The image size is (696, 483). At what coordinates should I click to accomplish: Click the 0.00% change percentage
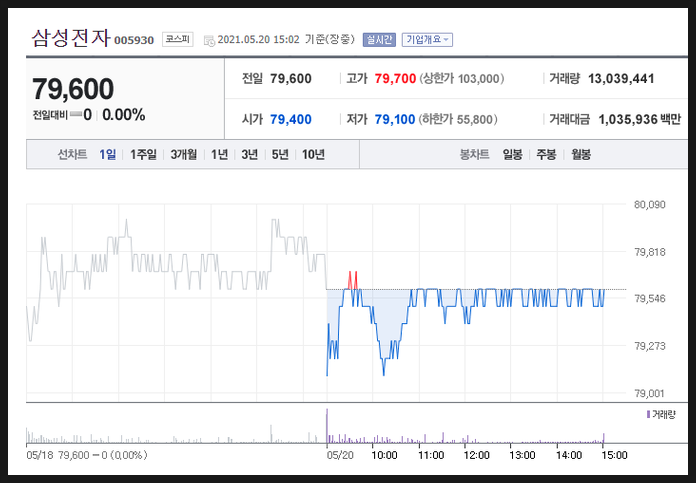pos(124,115)
